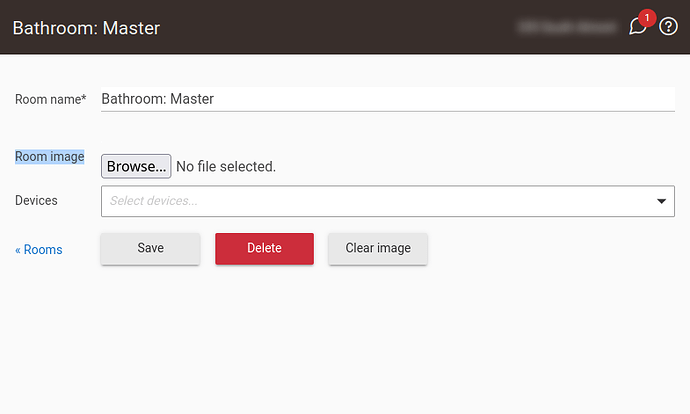Click the Devices dropdown arrow
This screenshot has width=690, height=414.
pos(661,201)
